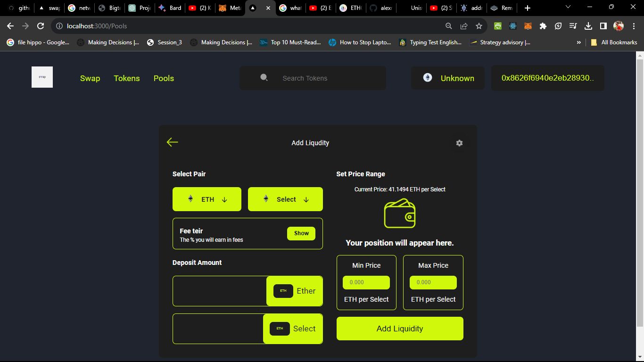644x362 pixels.
Task: Reload the localhost page
Action: [41, 26]
